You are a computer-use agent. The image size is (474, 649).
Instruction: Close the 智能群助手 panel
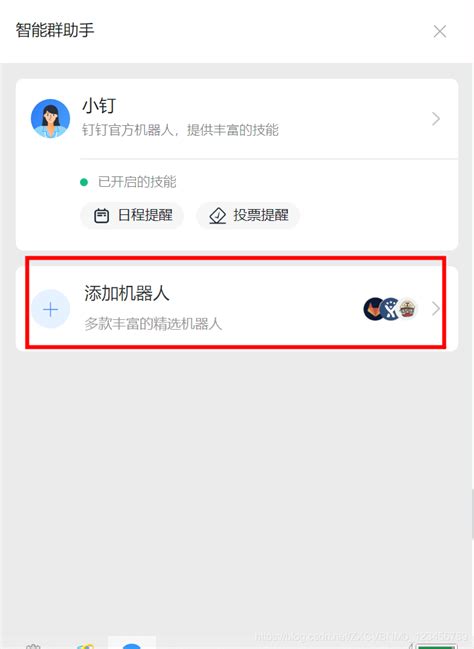click(x=440, y=31)
